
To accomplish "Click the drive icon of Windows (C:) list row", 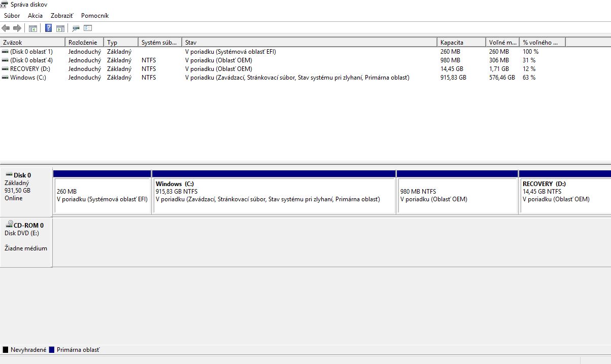I will 5,78.
